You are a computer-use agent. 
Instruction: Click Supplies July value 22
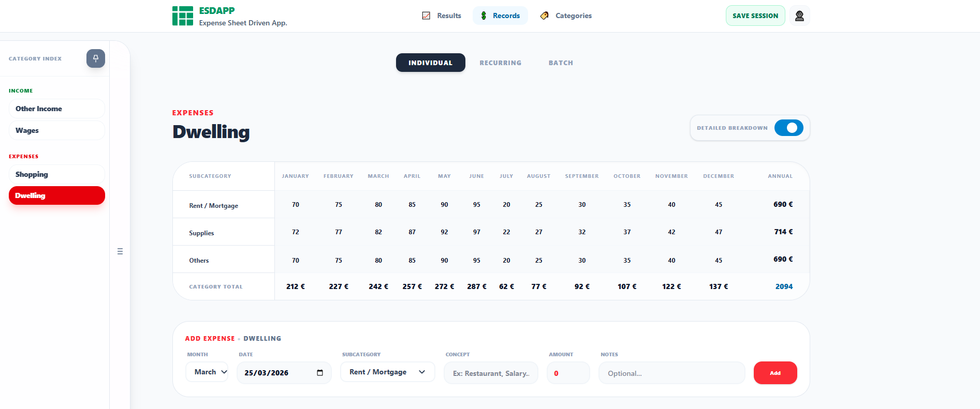pyautogui.click(x=506, y=232)
